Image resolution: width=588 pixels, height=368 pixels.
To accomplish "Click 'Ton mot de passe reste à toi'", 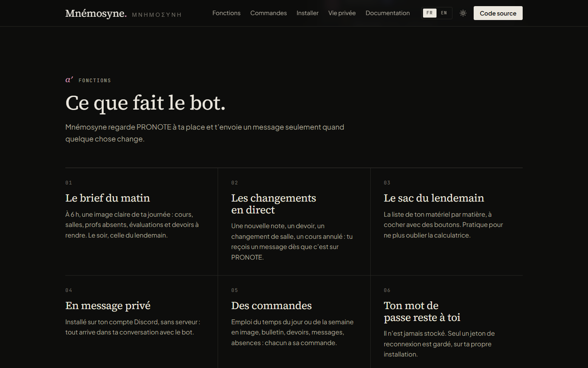I will coord(422,311).
